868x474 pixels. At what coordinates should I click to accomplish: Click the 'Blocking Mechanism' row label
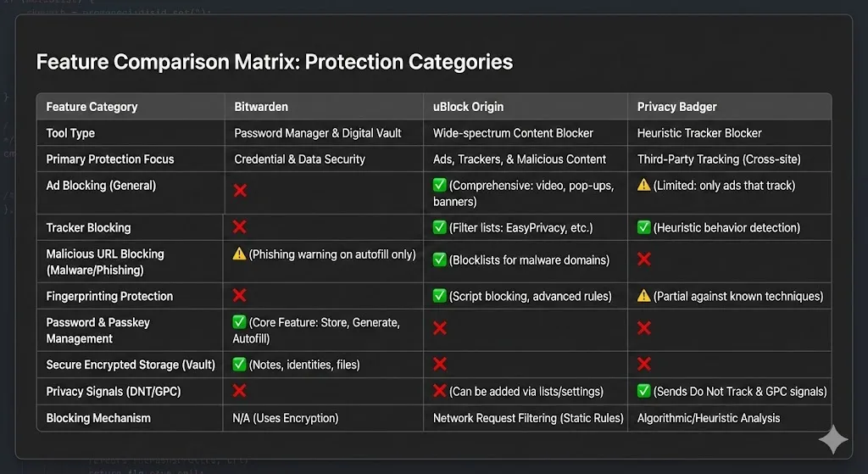[98, 418]
